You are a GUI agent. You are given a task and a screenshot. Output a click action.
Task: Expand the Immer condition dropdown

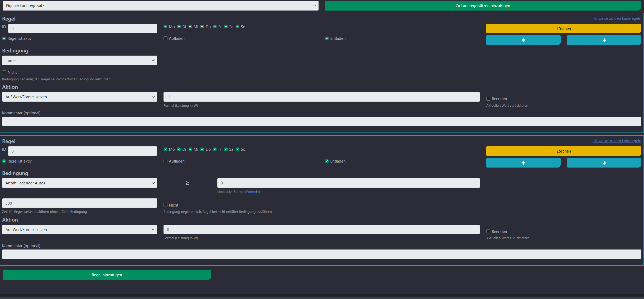coord(79,60)
